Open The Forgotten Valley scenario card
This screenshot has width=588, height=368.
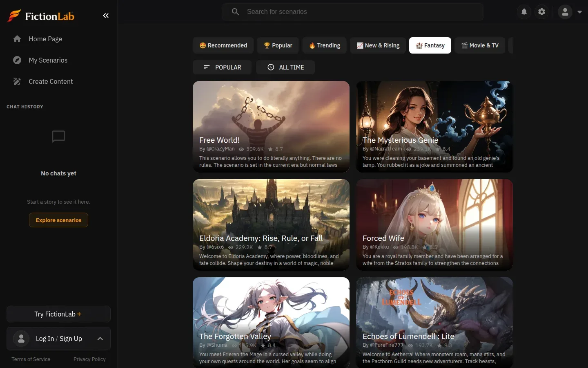coord(271,323)
